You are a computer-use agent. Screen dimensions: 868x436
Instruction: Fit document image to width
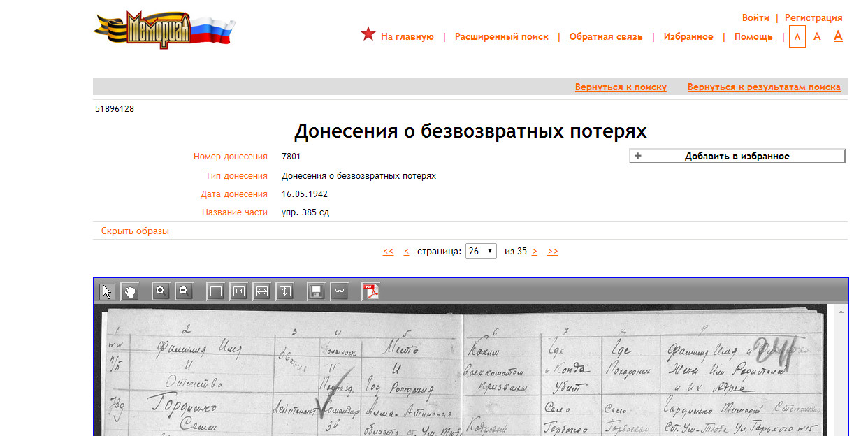[262, 291]
